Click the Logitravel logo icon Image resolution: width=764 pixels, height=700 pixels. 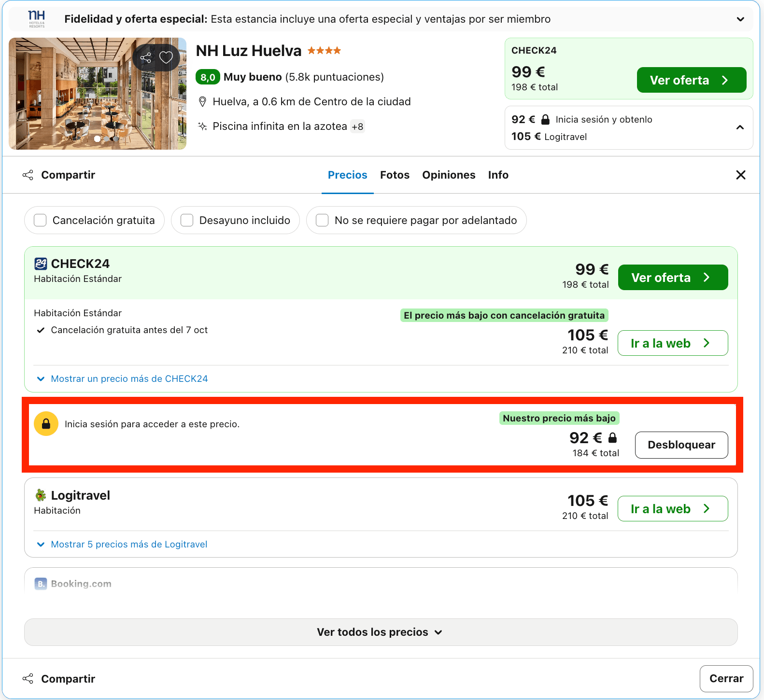tap(41, 495)
